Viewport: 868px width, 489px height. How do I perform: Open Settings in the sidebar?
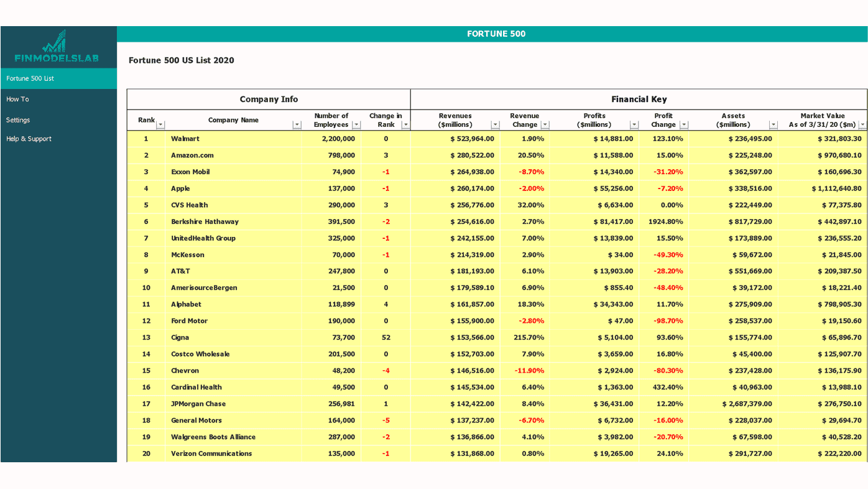(18, 120)
